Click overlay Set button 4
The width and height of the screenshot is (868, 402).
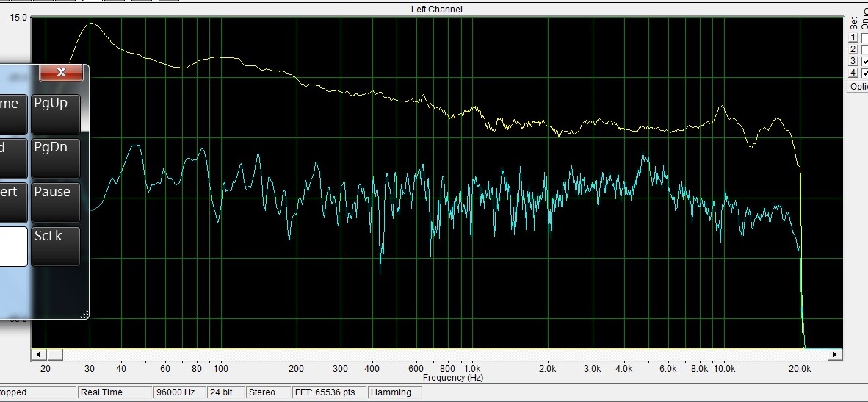[x=853, y=73]
